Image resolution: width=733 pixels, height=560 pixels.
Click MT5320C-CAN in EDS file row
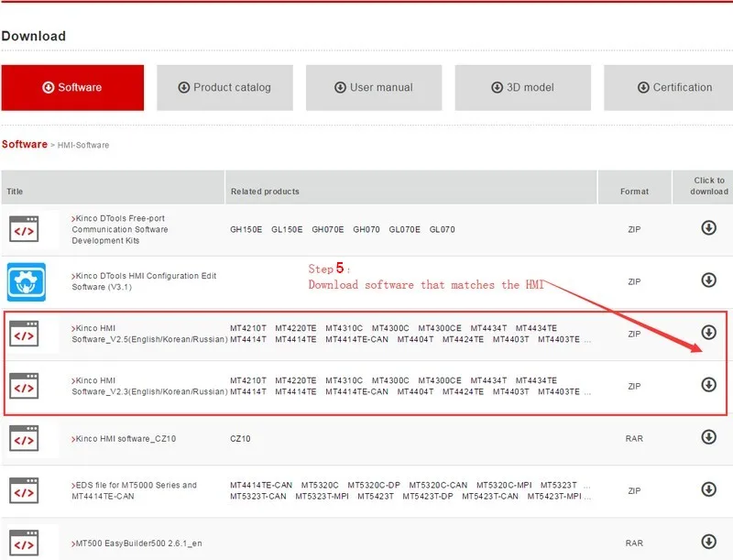(x=438, y=485)
